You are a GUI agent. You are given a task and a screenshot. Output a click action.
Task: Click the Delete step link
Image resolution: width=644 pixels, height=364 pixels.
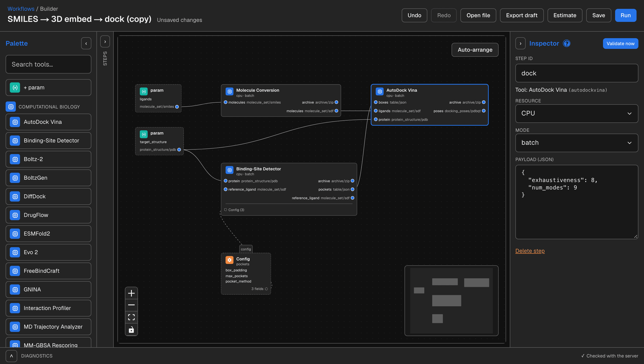(x=530, y=251)
